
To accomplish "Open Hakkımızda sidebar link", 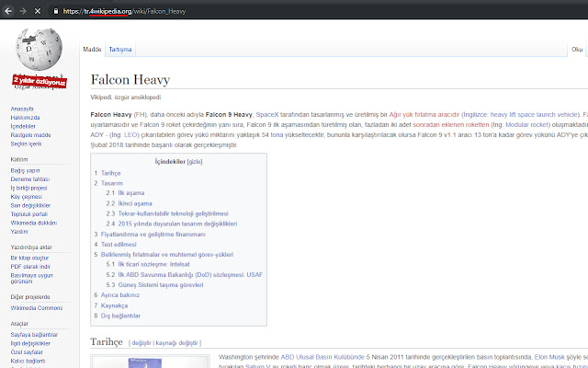I will [x=25, y=118].
